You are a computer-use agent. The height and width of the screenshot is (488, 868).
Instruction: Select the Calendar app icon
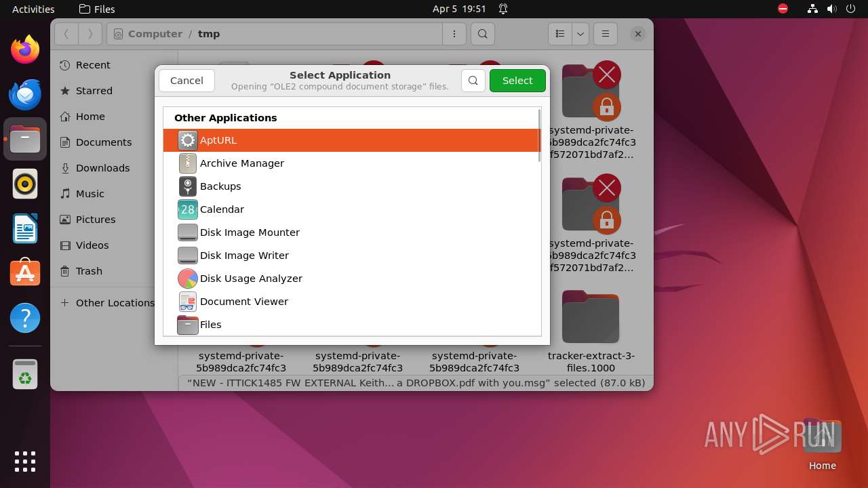[x=188, y=209]
